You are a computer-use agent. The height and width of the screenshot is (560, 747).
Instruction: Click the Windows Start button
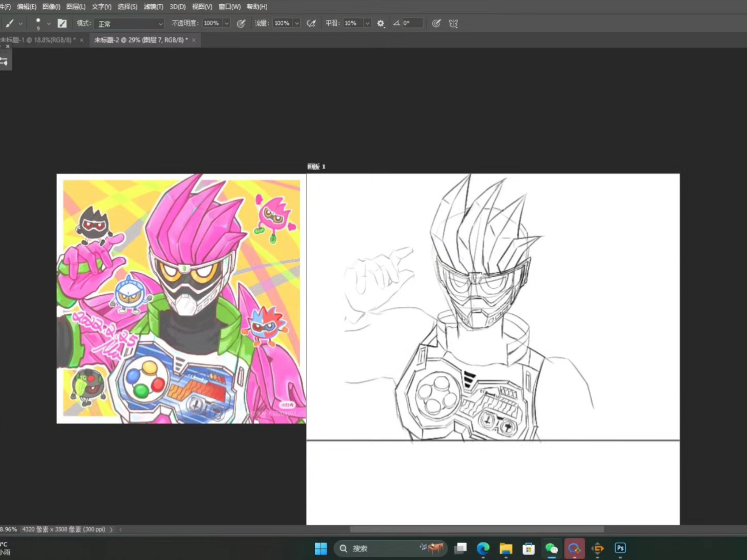coord(321,548)
